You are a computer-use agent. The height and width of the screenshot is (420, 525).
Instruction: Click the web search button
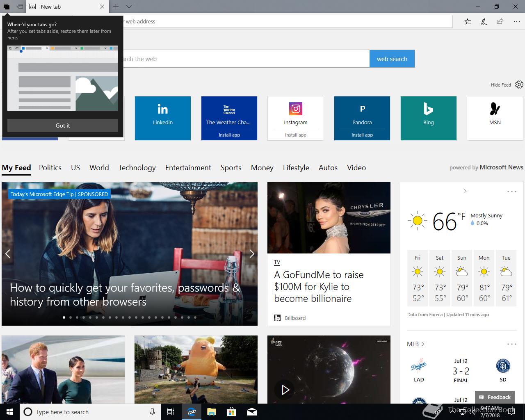(392, 59)
